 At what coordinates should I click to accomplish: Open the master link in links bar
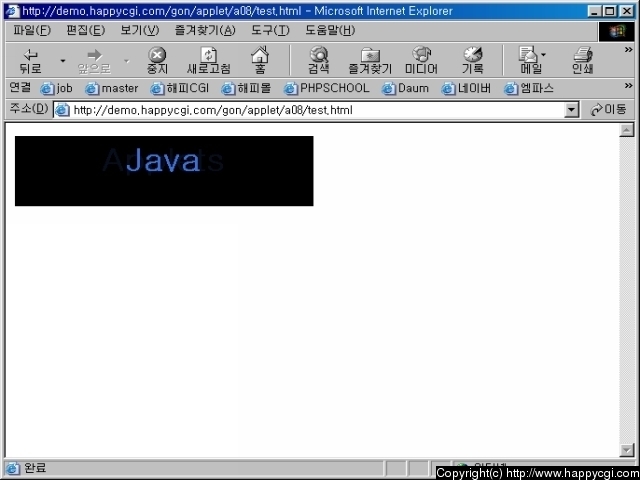pyautogui.click(x=112, y=88)
